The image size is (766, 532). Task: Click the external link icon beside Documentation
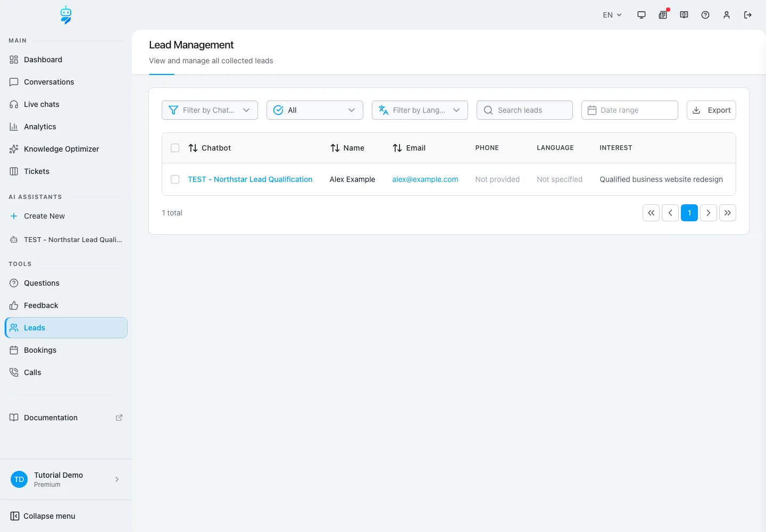pos(119,418)
